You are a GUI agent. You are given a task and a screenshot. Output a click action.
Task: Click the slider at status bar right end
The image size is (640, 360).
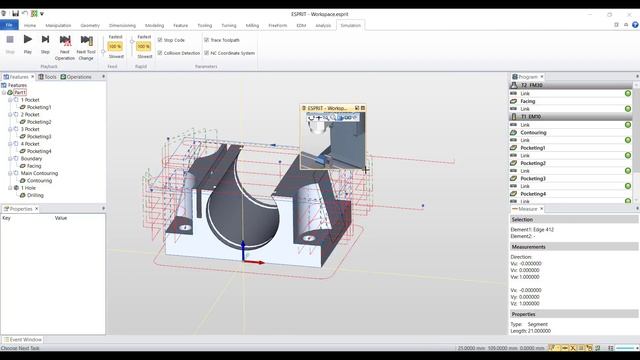pyautogui.click(x=625, y=348)
